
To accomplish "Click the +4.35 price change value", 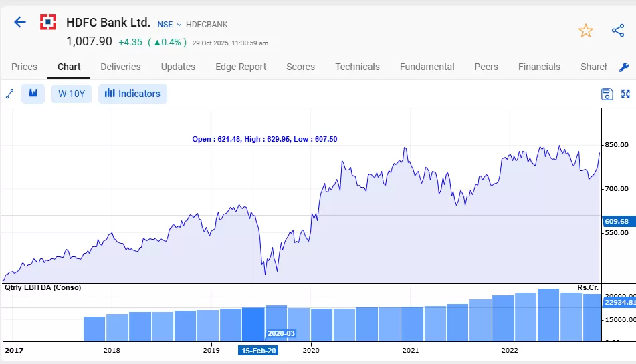I will 130,43.
